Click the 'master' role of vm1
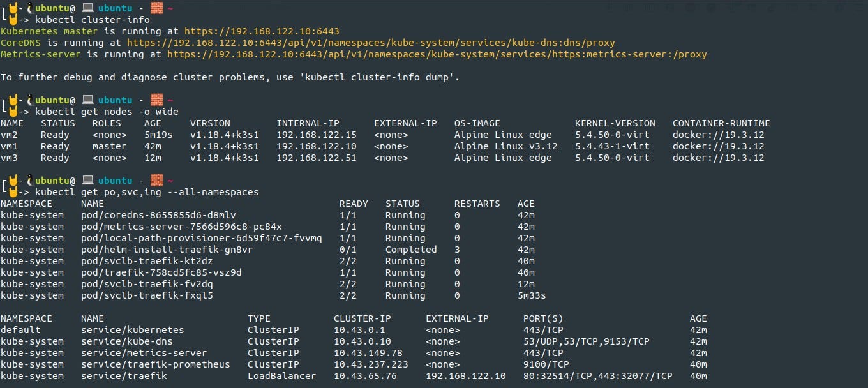Screen dimensions: 868x388 (x=110, y=146)
